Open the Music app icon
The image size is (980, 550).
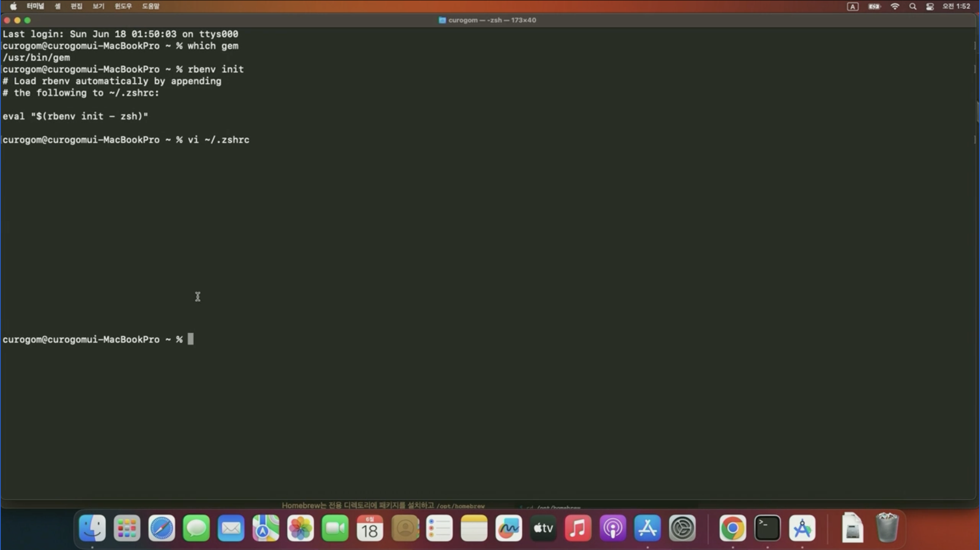tap(578, 528)
